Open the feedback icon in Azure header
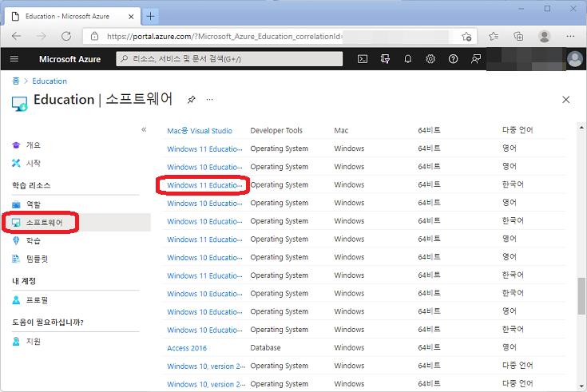 476,59
